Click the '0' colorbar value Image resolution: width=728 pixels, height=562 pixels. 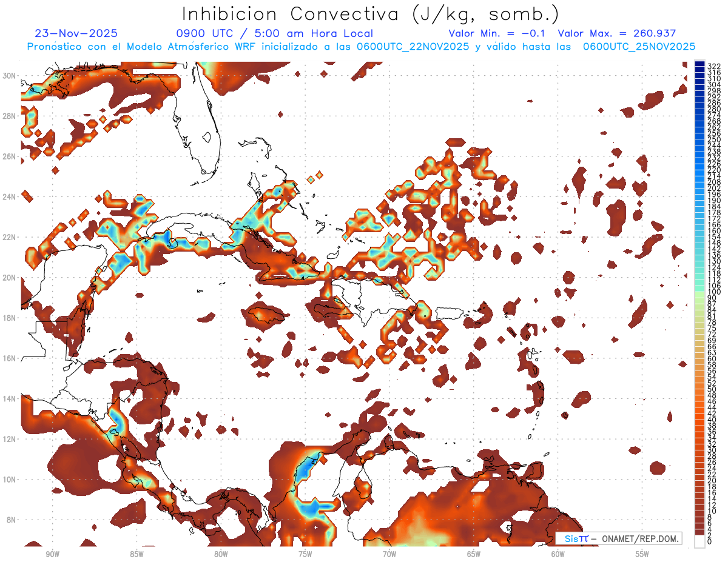click(x=710, y=541)
